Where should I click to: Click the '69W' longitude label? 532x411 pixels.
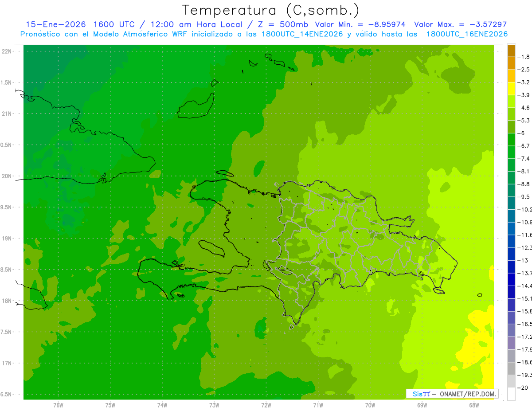(x=422, y=405)
